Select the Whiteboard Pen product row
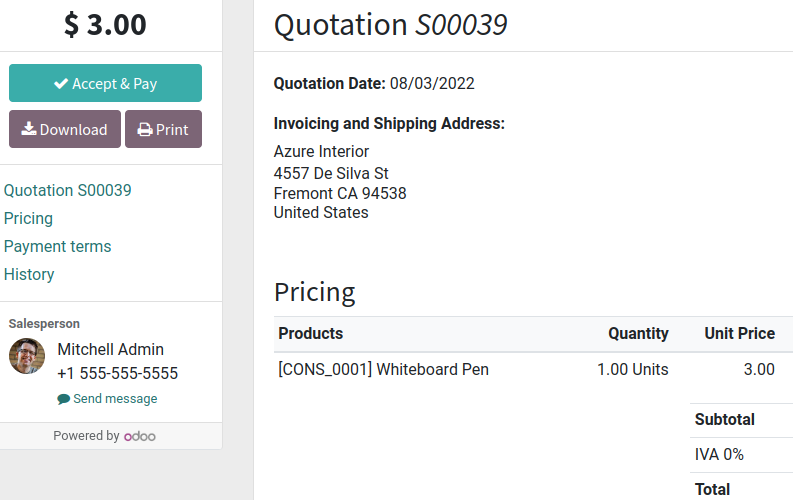This screenshot has width=793, height=500. [x=534, y=370]
